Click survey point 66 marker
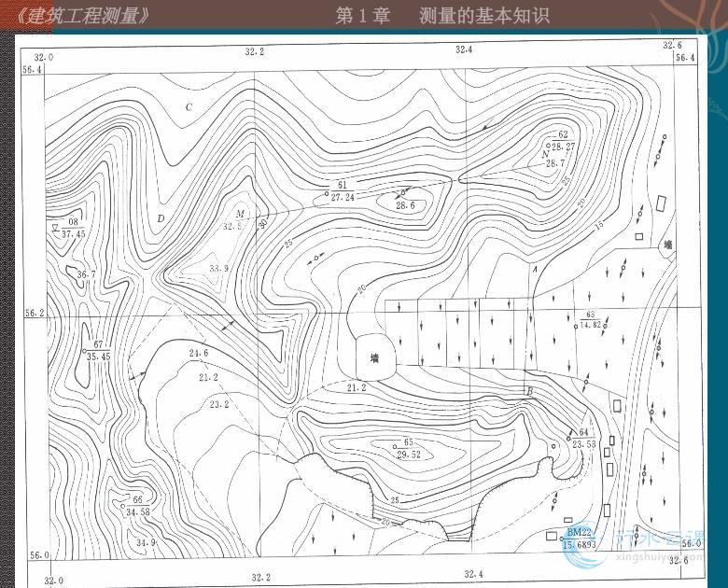This screenshot has height=588, width=728. coord(123,505)
